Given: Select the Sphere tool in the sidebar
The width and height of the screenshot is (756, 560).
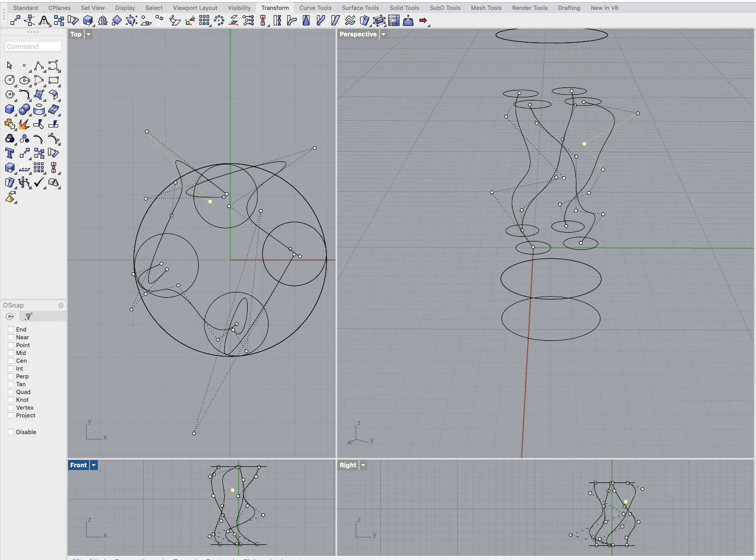Looking at the screenshot, I should coord(24,110).
